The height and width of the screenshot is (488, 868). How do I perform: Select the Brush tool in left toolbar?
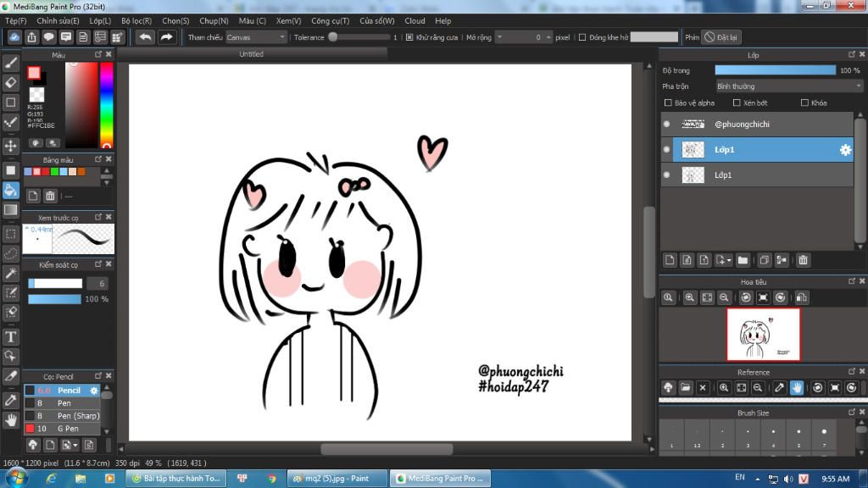[10, 63]
